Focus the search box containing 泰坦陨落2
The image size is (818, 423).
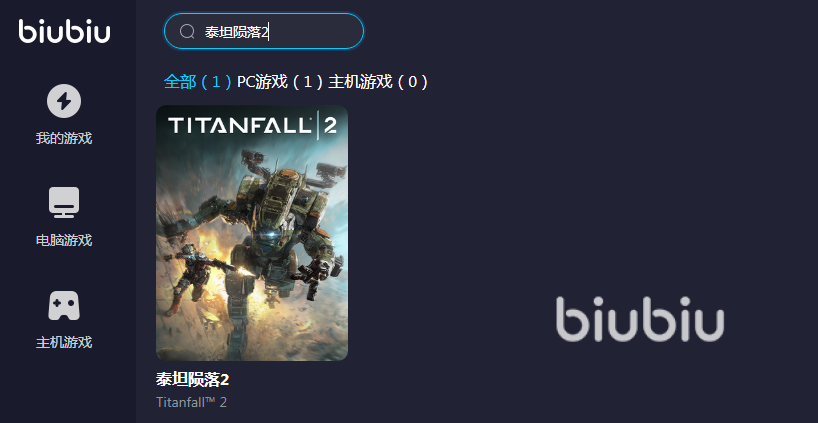click(x=264, y=31)
